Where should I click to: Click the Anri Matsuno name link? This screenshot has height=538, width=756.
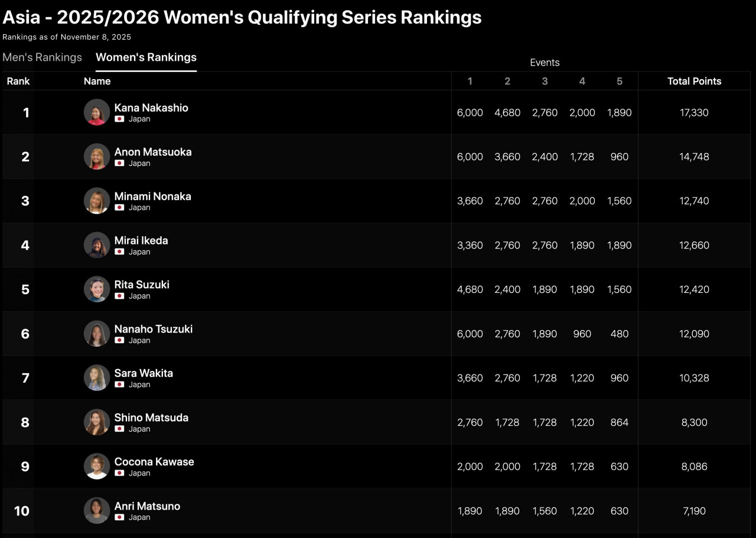point(147,506)
